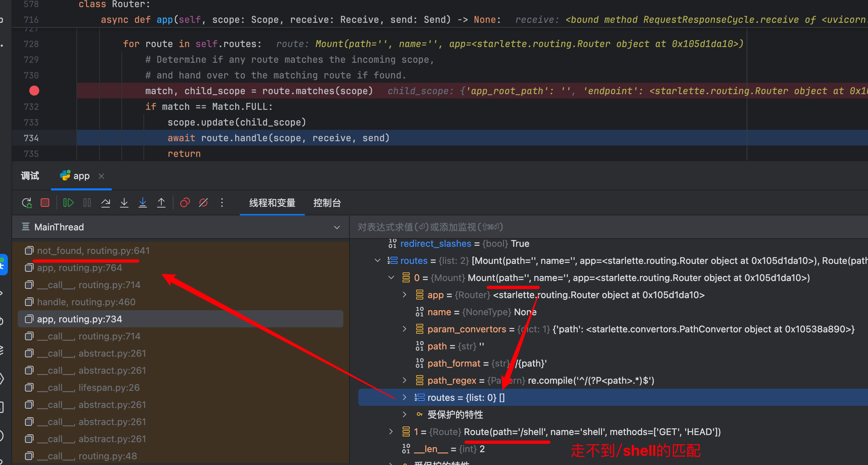Click the binary icon beside redirect_slashes
The image size is (868, 465).
tap(393, 244)
